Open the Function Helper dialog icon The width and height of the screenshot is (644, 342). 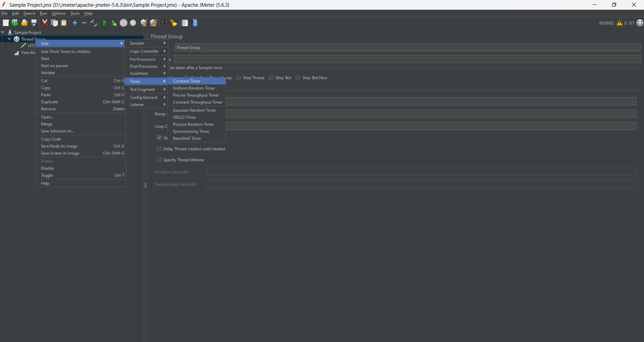pos(185,23)
